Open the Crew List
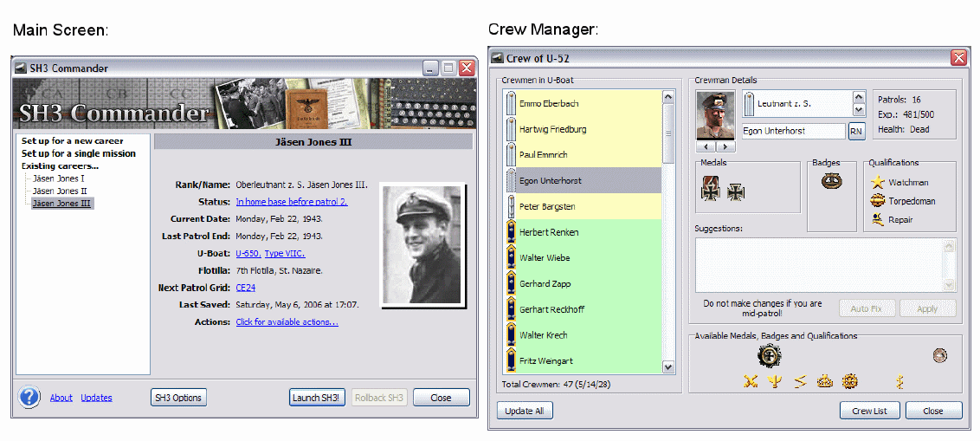The height and width of the screenshot is (441, 980). pyautogui.click(x=870, y=411)
